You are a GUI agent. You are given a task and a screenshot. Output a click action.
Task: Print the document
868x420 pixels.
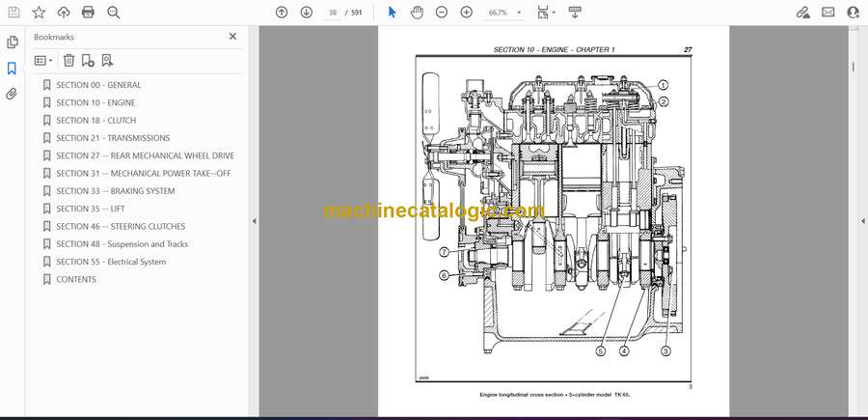click(88, 13)
